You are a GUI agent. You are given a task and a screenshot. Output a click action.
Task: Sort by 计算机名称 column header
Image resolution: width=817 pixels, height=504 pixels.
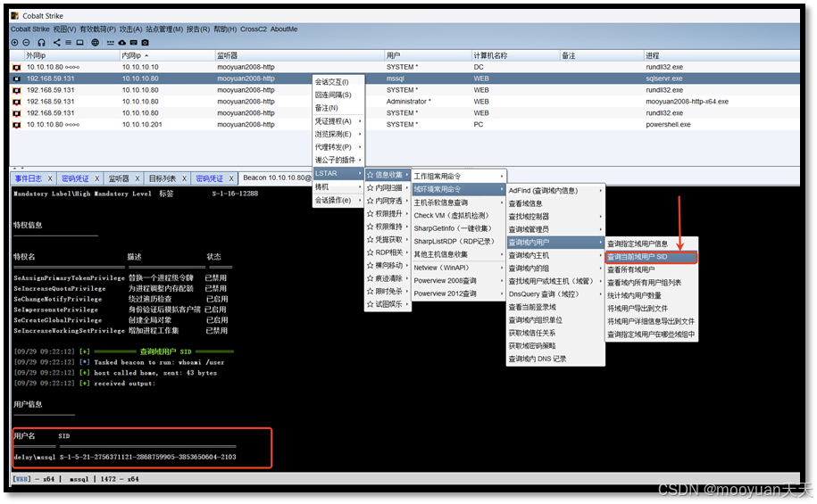(x=515, y=55)
